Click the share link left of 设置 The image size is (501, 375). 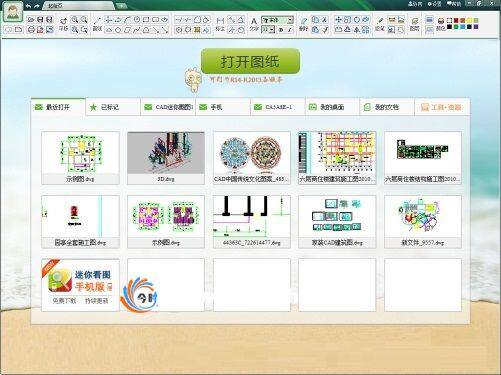coord(414,4)
